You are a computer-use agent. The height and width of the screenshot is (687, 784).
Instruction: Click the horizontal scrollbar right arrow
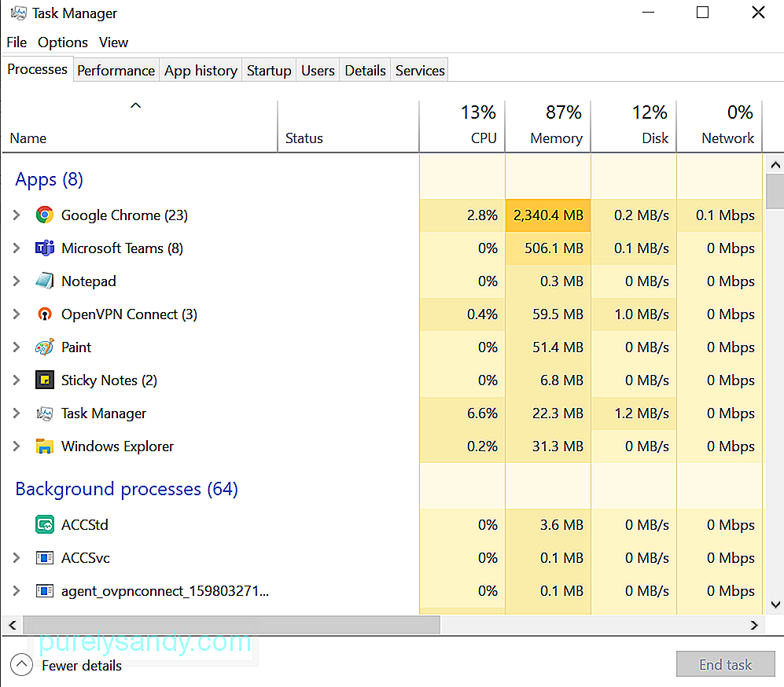(x=754, y=625)
